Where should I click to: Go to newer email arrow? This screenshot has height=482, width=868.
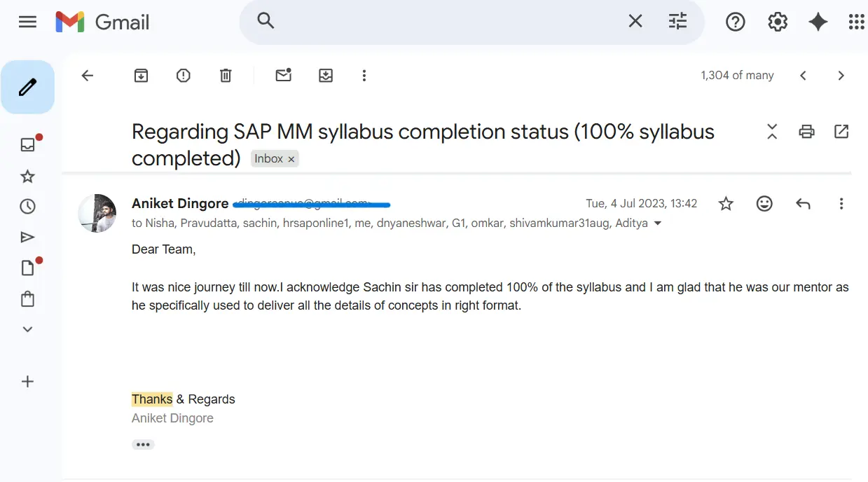coord(804,76)
